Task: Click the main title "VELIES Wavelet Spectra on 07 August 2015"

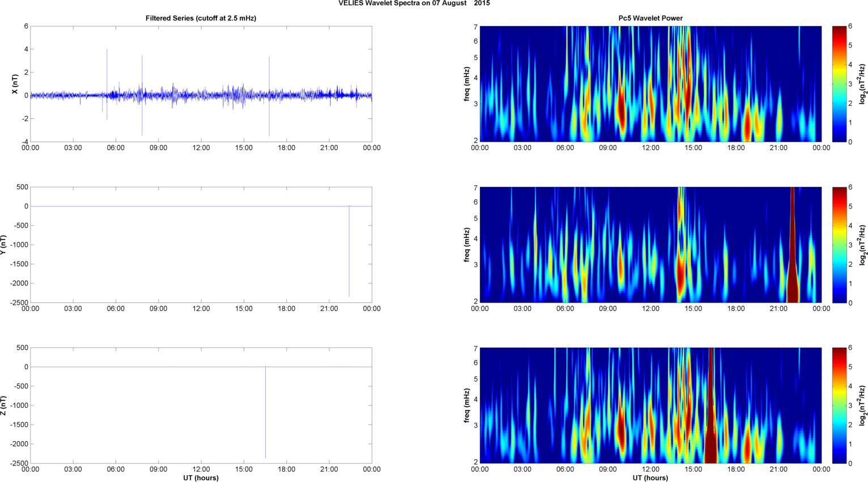Action: 414,3
